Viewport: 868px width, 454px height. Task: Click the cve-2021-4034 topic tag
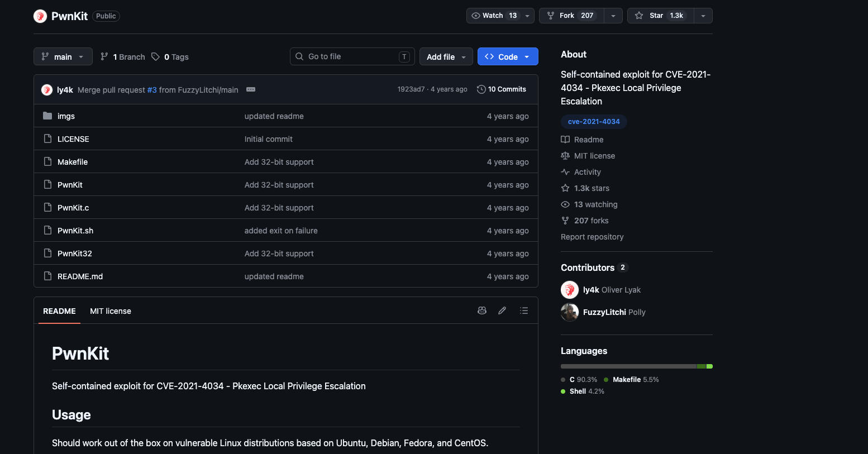coord(594,122)
